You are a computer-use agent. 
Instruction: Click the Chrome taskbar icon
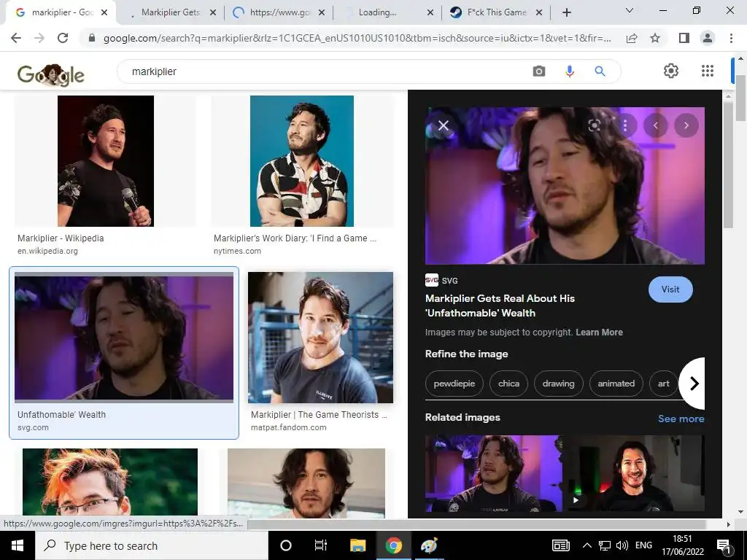point(393,545)
